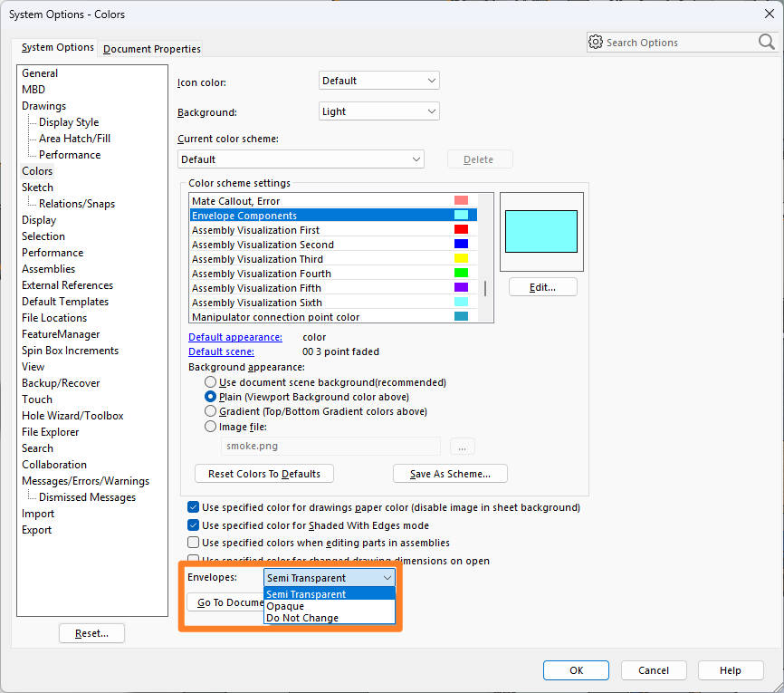Select Colors in the options tree
The image size is (784, 693).
(x=36, y=170)
